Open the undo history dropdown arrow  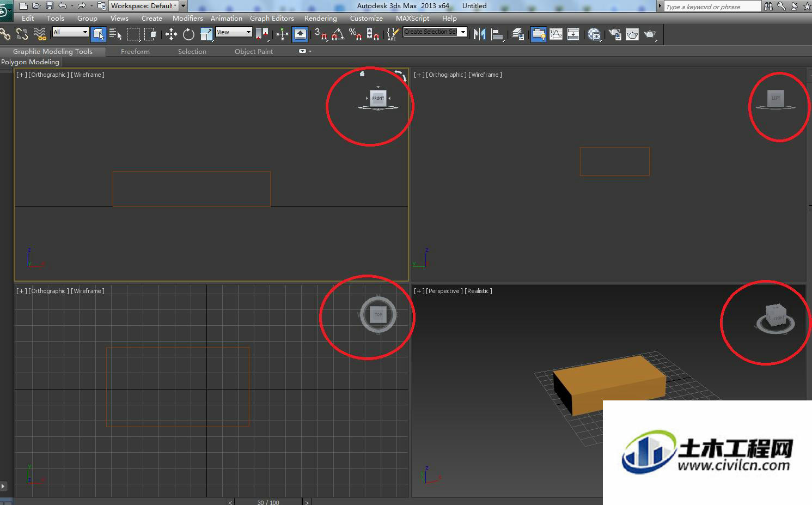(71, 5)
